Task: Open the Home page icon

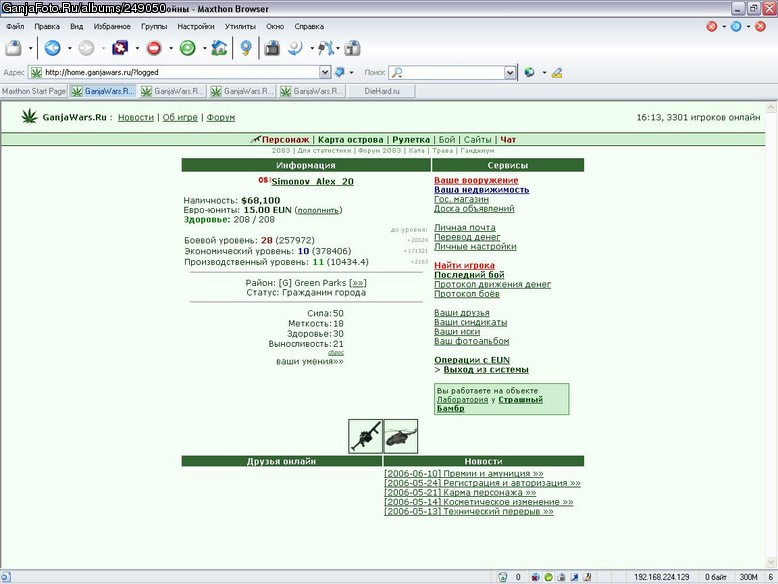Action: pyautogui.click(x=219, y=48)
